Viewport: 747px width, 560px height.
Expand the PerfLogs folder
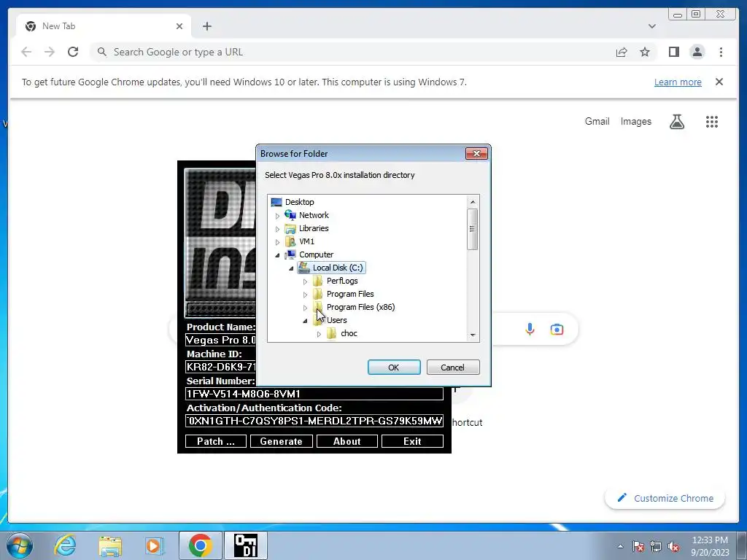305,281
